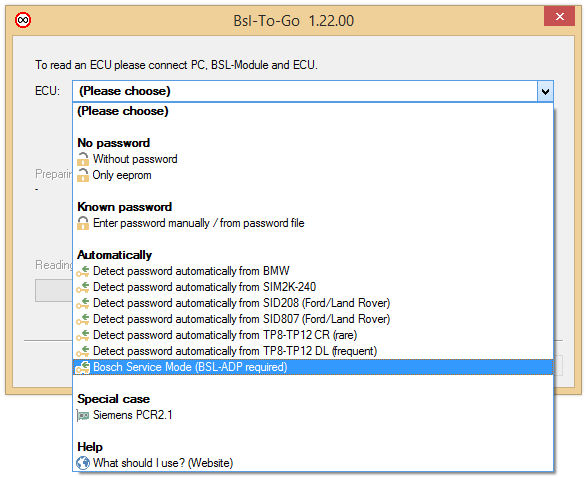587x481 pixels.
Task: Open What should I use? (Website) help
Action: tap(313, 463)
